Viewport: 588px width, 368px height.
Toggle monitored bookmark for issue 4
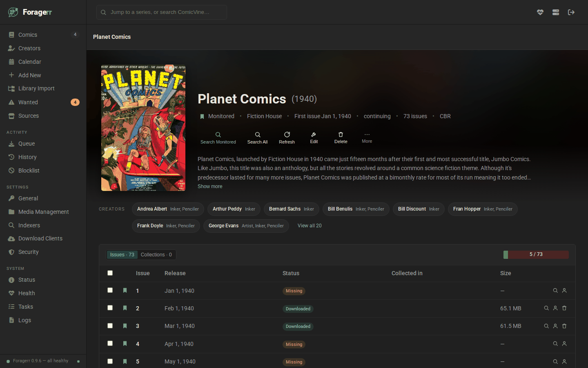click(125, 343)
